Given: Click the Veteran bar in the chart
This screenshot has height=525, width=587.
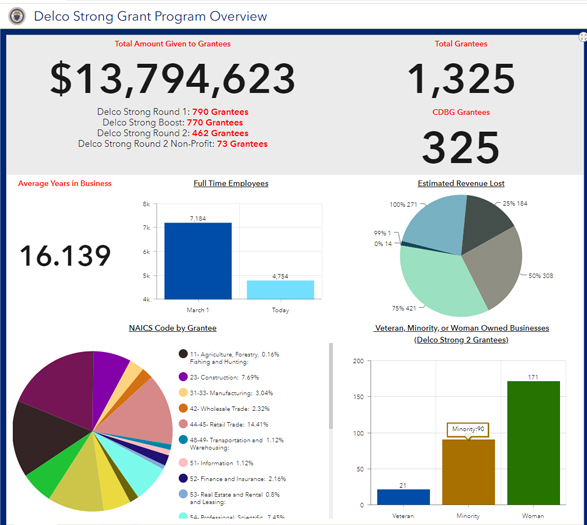Looking at the screenshot, I should tap(403, 497).
